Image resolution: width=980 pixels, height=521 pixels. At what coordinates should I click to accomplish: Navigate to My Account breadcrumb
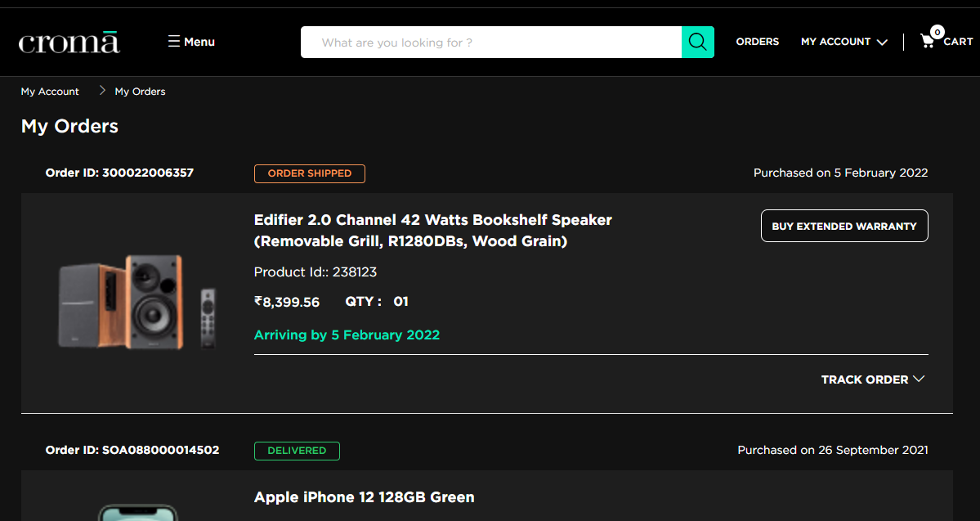[50, 92]
